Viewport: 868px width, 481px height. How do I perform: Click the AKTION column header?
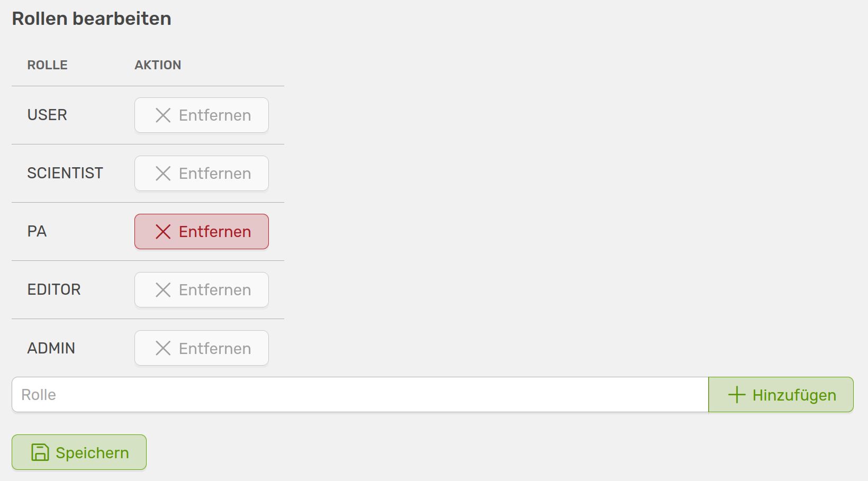[158, 65]
